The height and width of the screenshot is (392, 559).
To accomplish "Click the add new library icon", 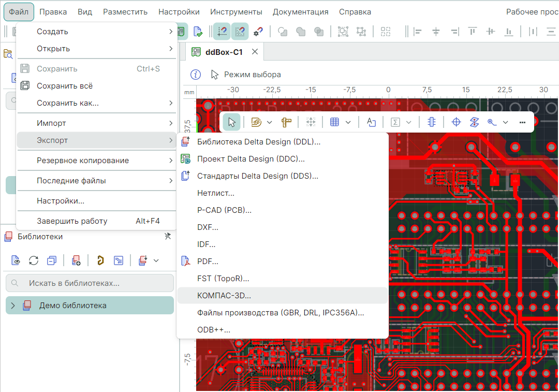I will [x=76, y=260].
